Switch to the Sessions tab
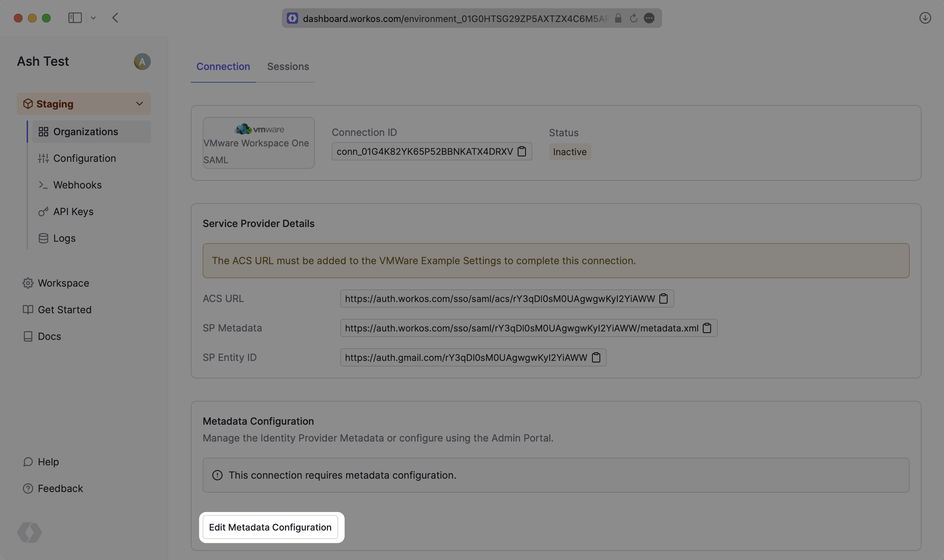The image size is (944, 560). coord(288,66)
